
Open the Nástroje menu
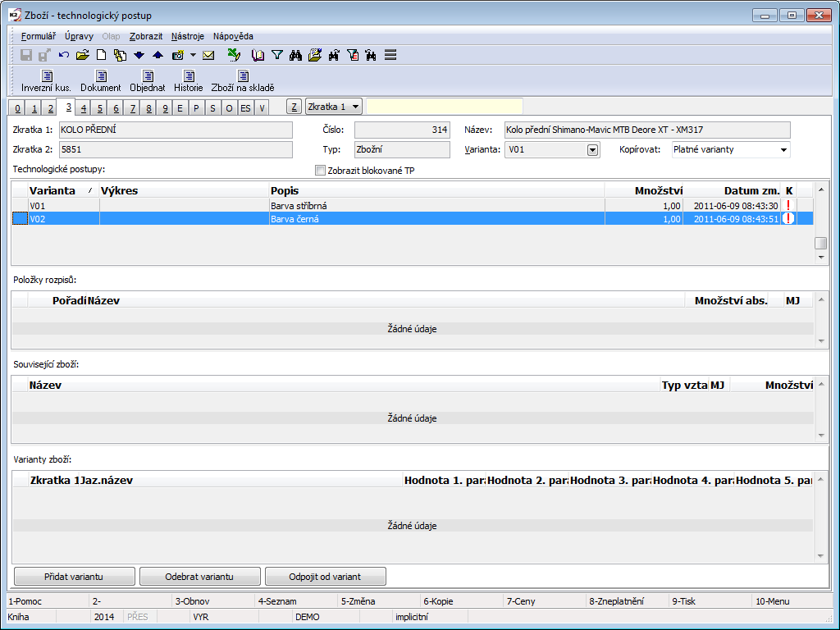click(x=188, y=36)
